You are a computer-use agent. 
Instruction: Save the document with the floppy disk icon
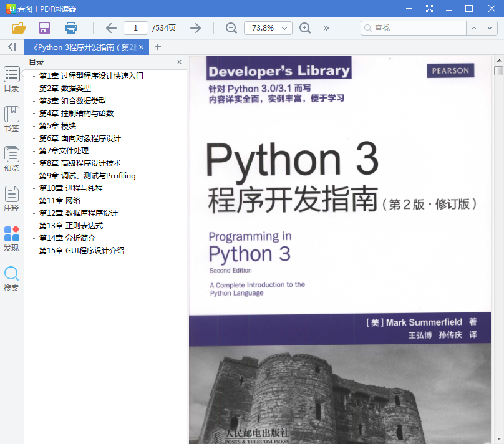pos(44,28)
